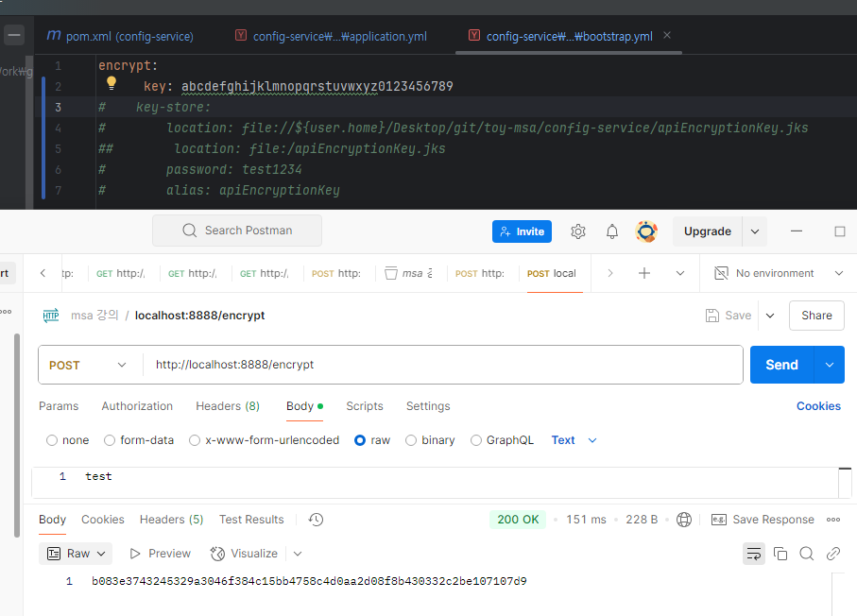Click the request URL input field
Viewport: 857px width, 616px height.
[443, 365]
